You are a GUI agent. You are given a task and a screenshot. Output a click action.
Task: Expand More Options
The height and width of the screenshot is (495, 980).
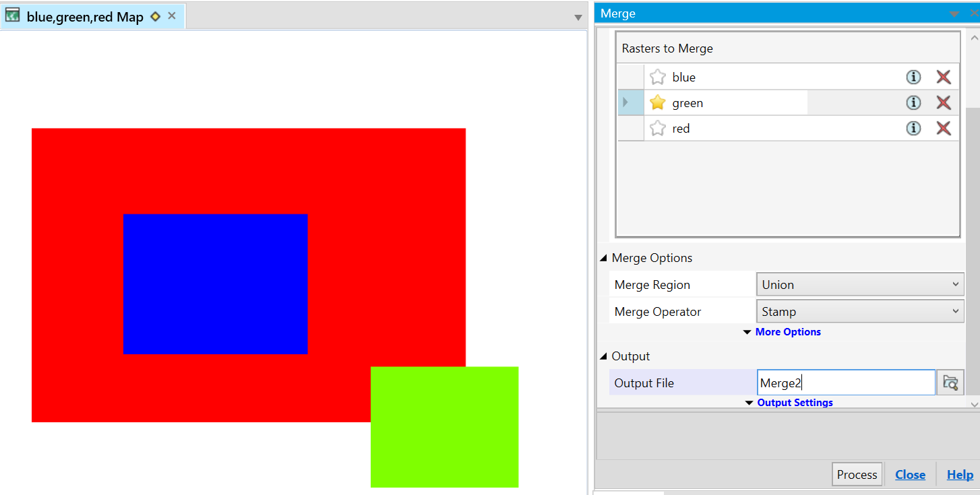point(782,332)
